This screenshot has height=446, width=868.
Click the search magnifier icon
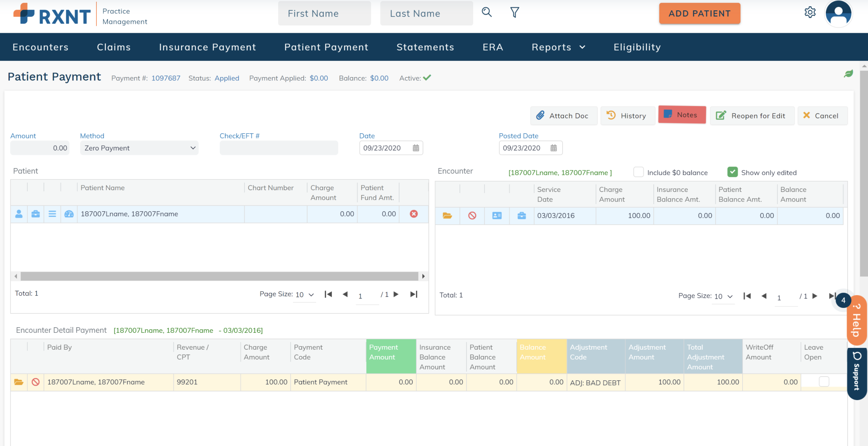[x=487, y=12]
